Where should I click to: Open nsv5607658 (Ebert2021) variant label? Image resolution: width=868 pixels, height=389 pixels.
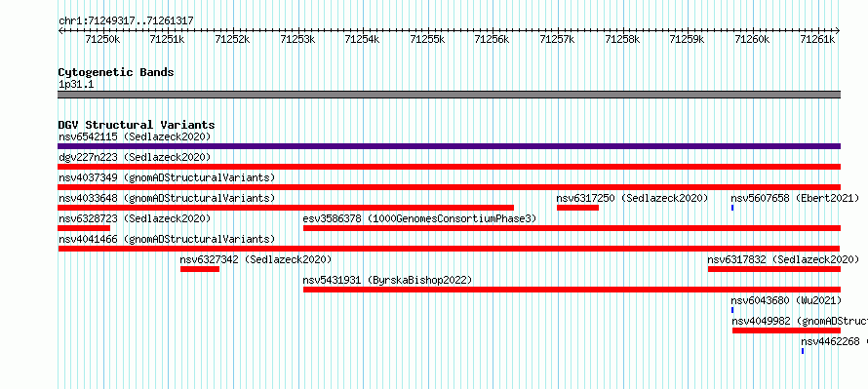795,198
